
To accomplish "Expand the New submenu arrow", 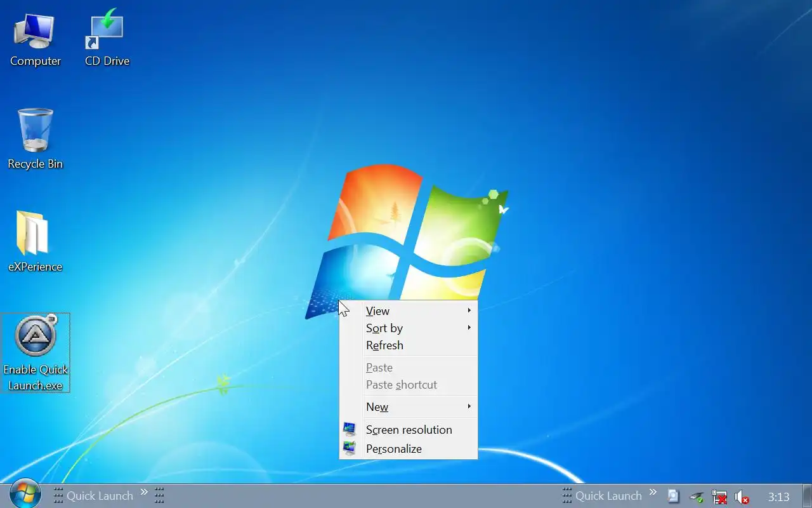I will coord(469,406).
